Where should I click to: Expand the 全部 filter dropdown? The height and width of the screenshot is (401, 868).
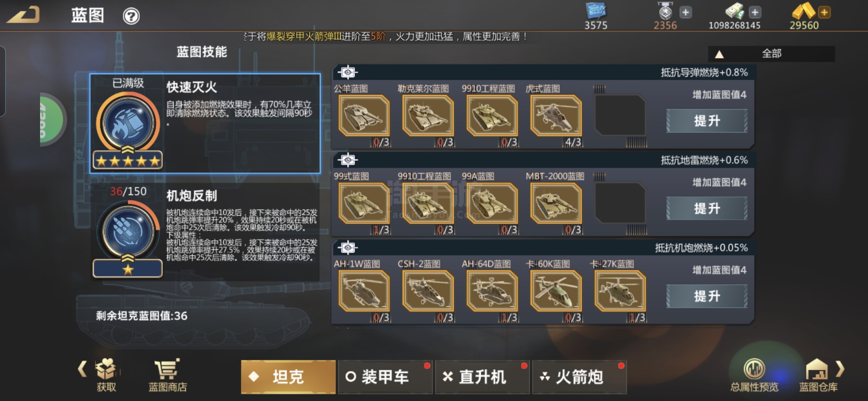pos(772,54)
